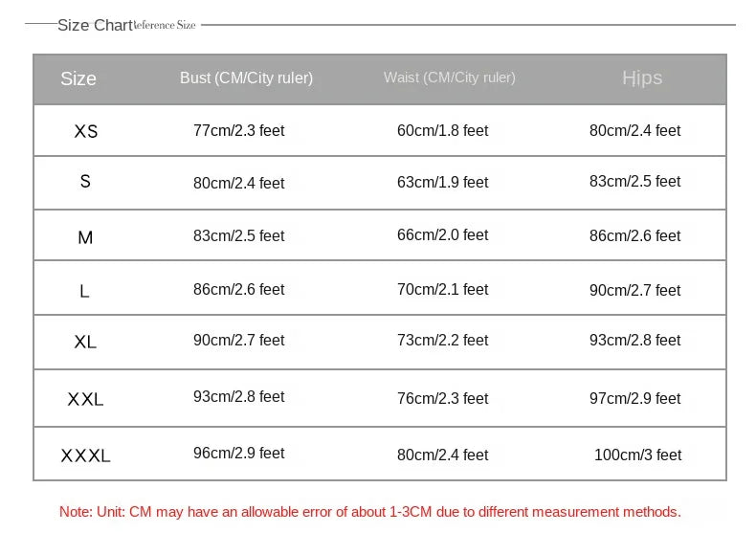Click the Waist (CM/City ruler) header
The image size is (756, 555).
click(x=450, y=78)
